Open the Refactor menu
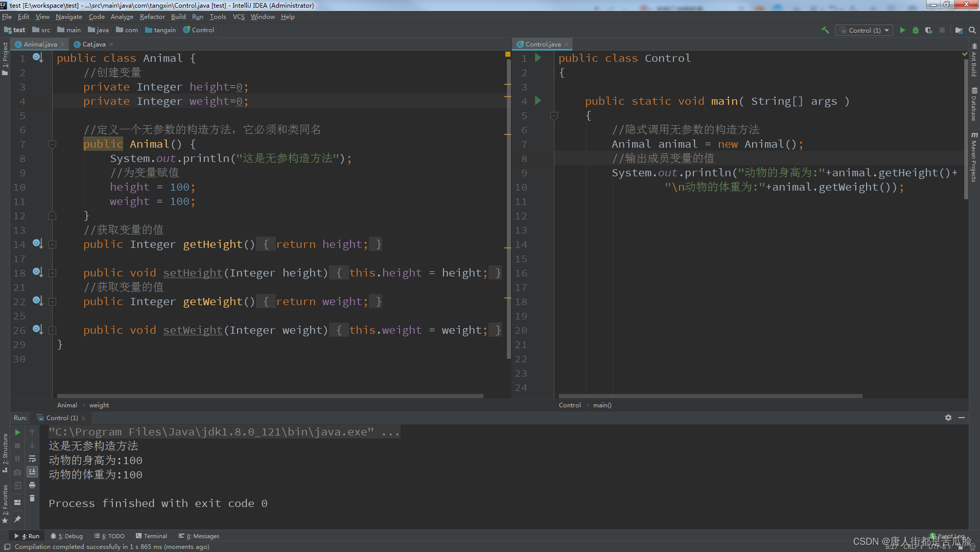The image size is (980, 552). pos(152,17)
